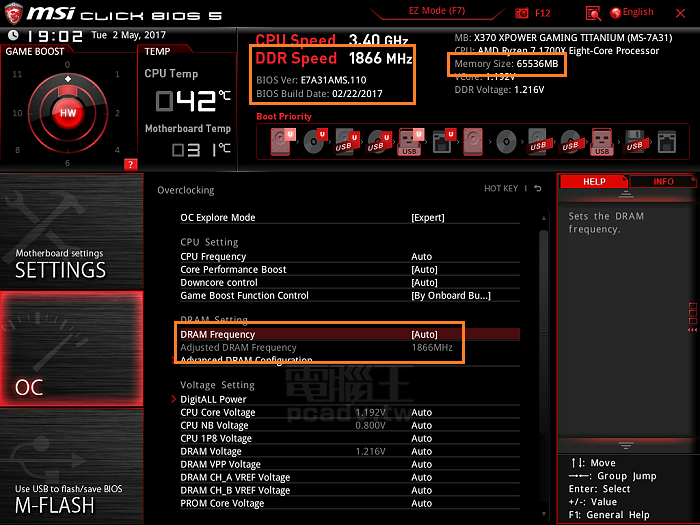Click the help panel top scroll grip
The height and width of the screenshot is (525, 700).
tap(625, 194)
